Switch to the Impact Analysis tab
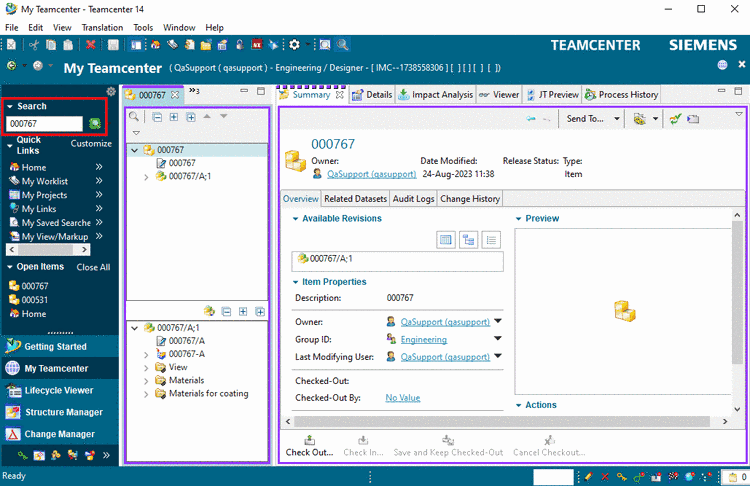The width and height of the screenshot is (750, 486). pos(436,95)
